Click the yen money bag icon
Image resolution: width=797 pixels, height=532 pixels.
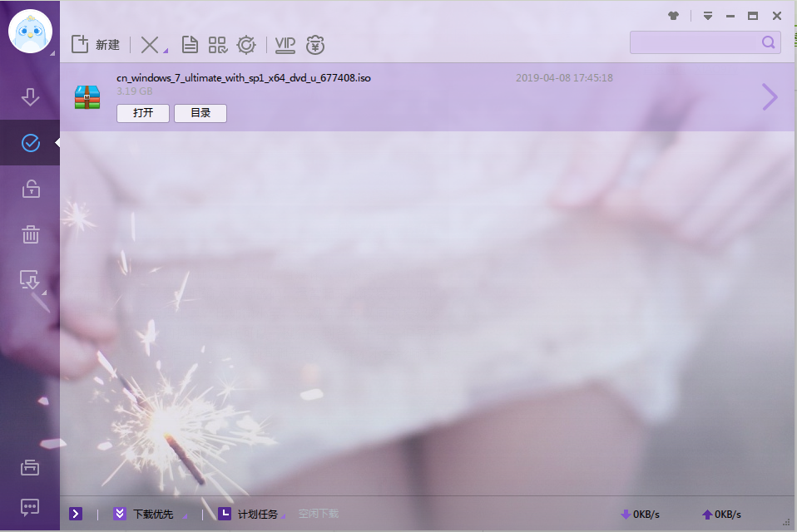(315, 45)
